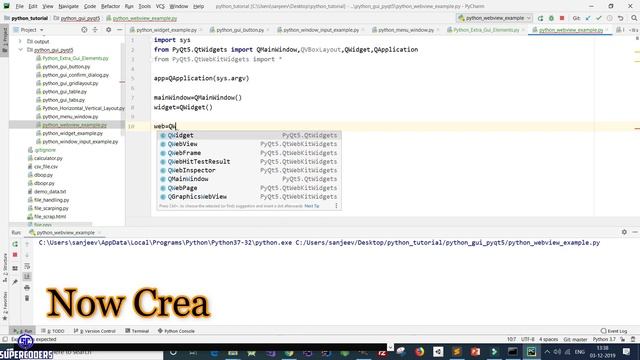Open the File menu
This screenshot has height=360, width=640.
coord(20,7)
